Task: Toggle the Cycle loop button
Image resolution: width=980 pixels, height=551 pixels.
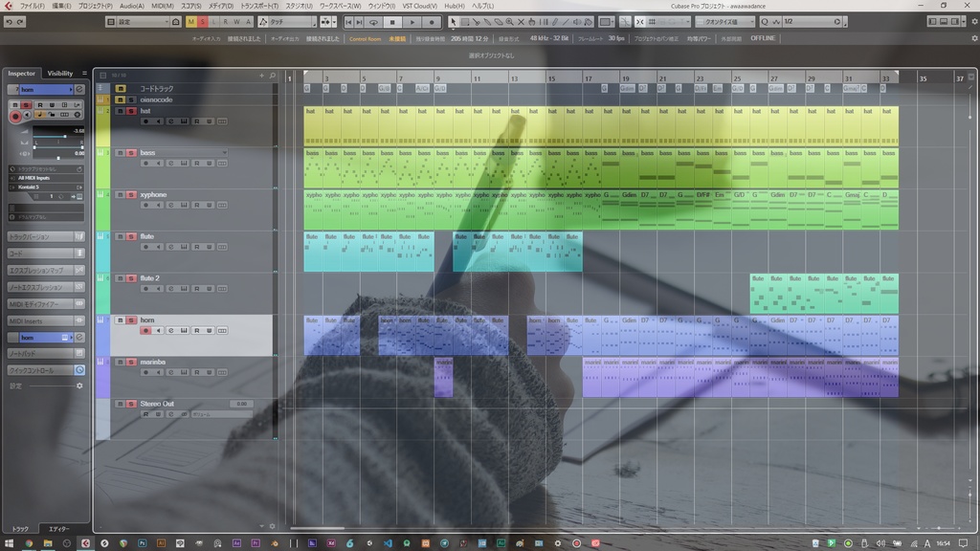Action: point(373,22)
